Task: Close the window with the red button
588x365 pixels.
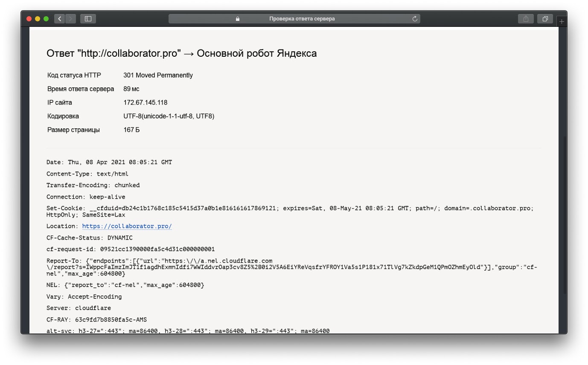Action: tap(29, 19)
